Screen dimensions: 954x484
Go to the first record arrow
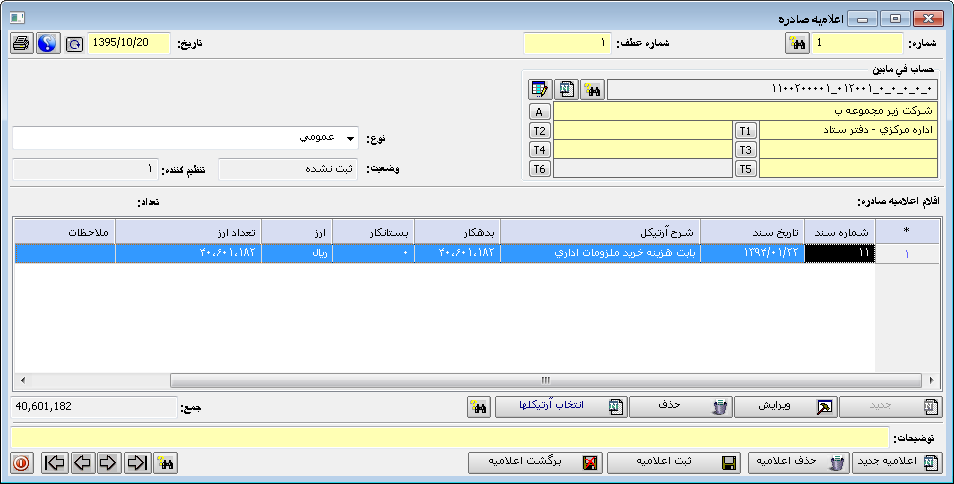(x=56, y=463)
